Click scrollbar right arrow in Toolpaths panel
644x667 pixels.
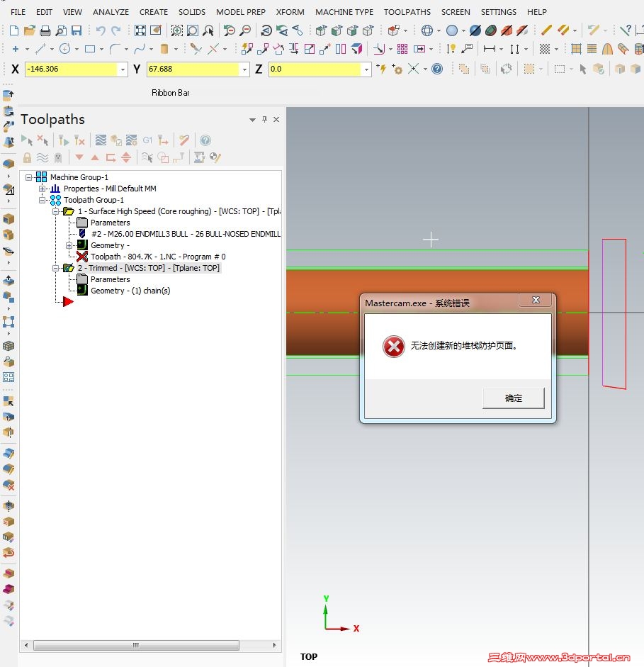coord(274,645)
